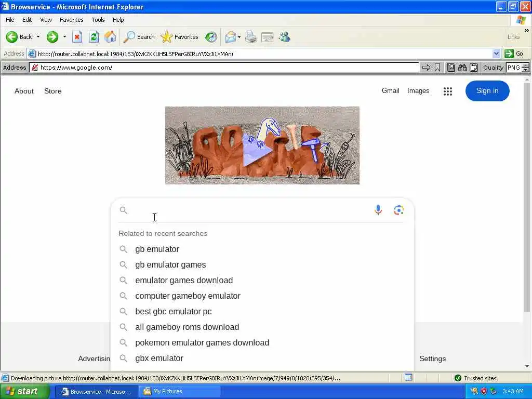The height and width of the screenshot is (399, 532).
Task: Click the IE Back button
Action: tap(19, 37)
